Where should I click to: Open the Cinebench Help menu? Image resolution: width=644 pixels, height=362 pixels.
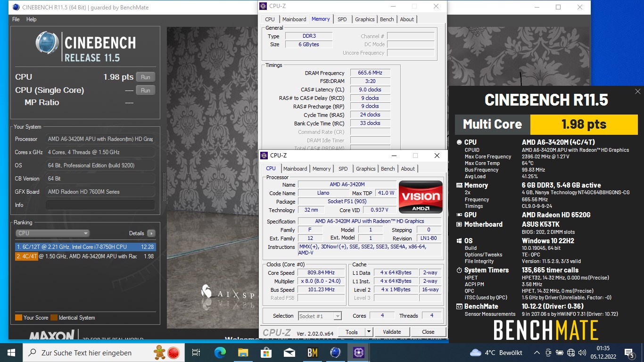[31, 19]
